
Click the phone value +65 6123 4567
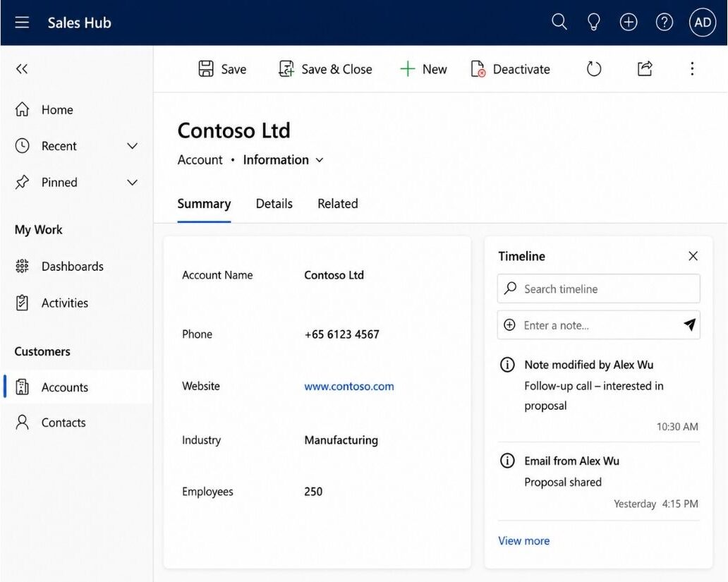pyautogui.click(x=341, y=334)
